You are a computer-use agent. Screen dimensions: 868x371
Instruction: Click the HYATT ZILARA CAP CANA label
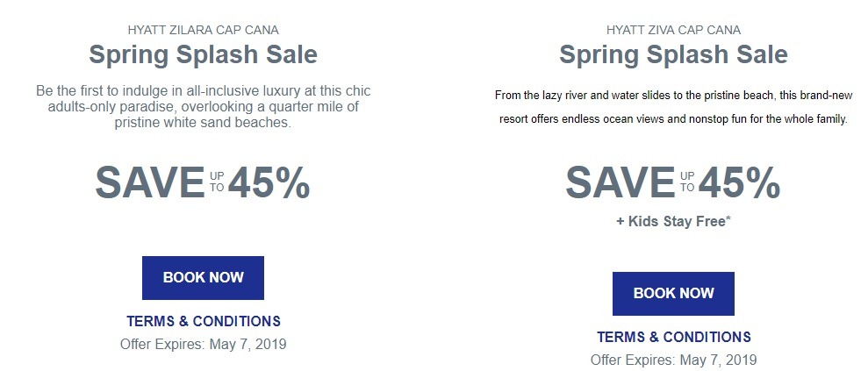[203, 30]
